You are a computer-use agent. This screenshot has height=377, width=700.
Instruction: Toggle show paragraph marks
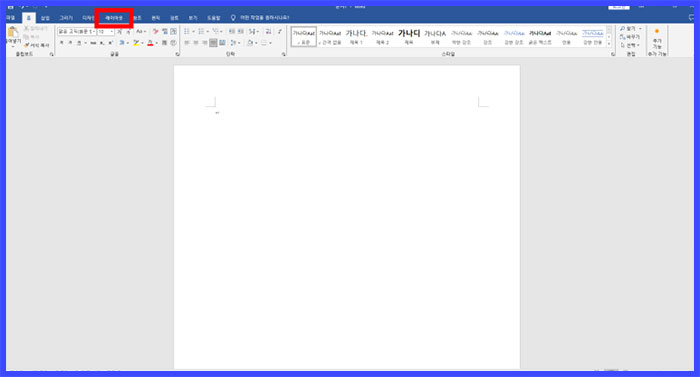click(280, 32)
